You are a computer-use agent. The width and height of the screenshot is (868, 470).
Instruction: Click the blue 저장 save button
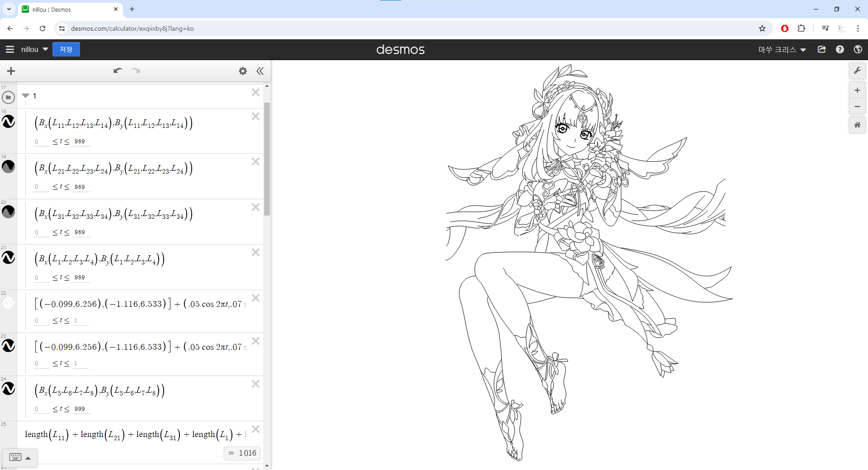(x=66, y=49)
